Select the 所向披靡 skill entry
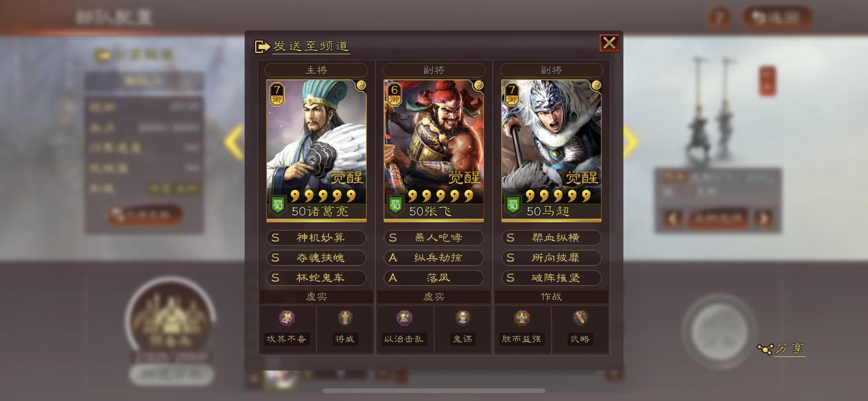This screenshot has height=401, width=868. [551, 258]
